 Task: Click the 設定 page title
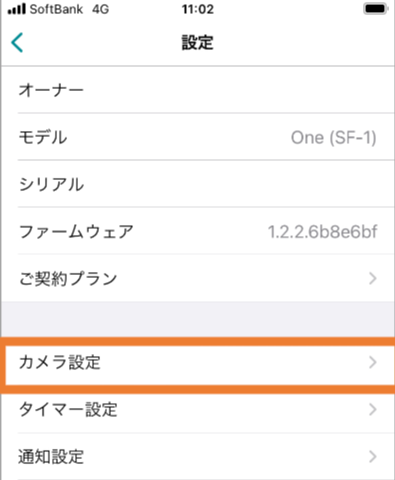tap(197, 43)
